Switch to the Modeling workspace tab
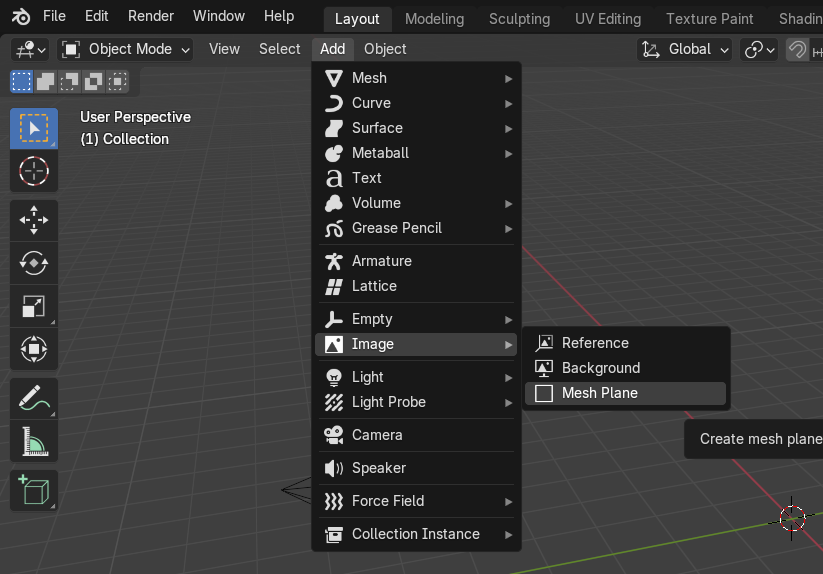Viewport: 823px width, 574px height. (434, 19)
